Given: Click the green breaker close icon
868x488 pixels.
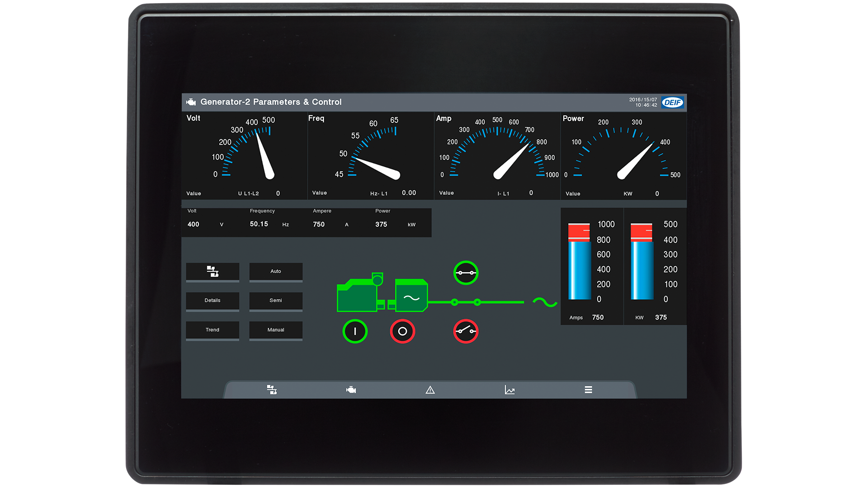Looking at the screenshot, I should point(466,273).
